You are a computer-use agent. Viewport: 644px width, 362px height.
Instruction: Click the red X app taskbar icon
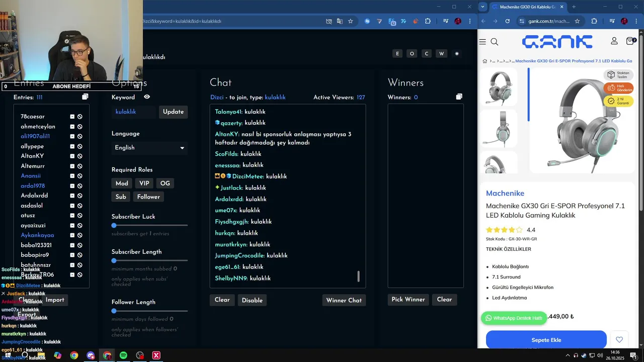[156, 355]
